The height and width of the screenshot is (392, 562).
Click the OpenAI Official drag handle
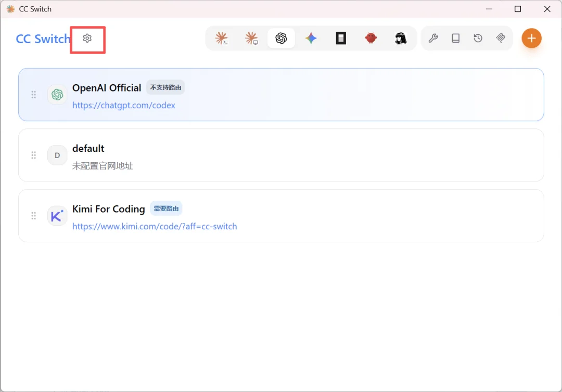[34, 95]
